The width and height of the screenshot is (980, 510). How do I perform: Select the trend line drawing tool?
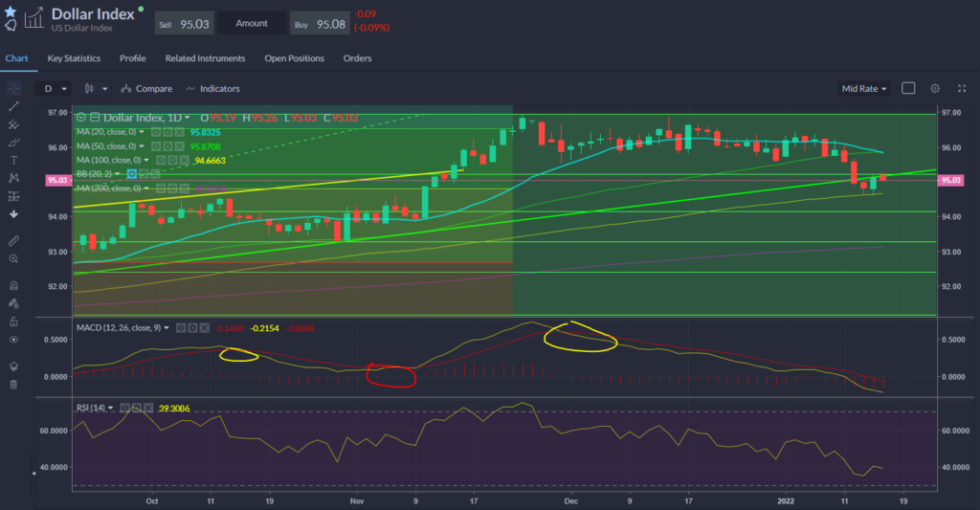[13, 106]
